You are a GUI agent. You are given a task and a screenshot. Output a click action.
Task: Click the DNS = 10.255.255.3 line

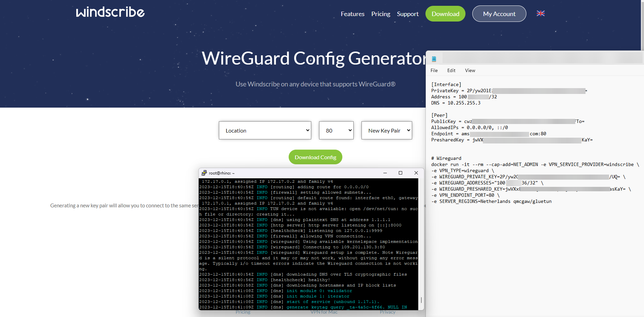456,103
